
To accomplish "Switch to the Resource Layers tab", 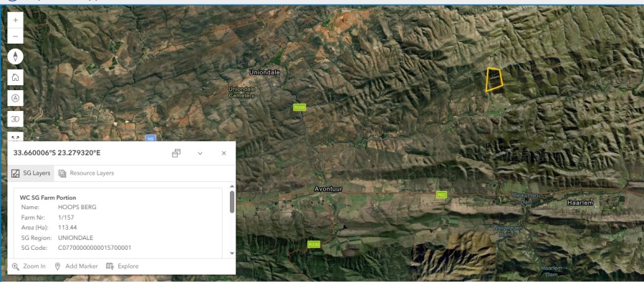I will click(86, 173).
